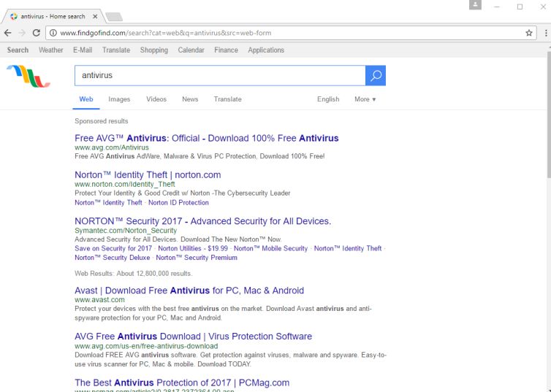Open Avast Download Free Antivirus result
Image resolution: width=551 pixels, height=392 pixels.
point(189,291)
